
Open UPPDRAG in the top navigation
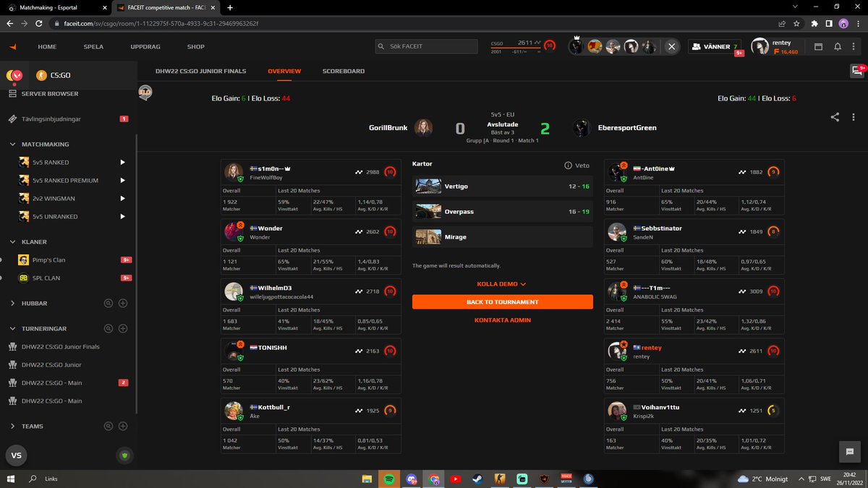point(145,46)
